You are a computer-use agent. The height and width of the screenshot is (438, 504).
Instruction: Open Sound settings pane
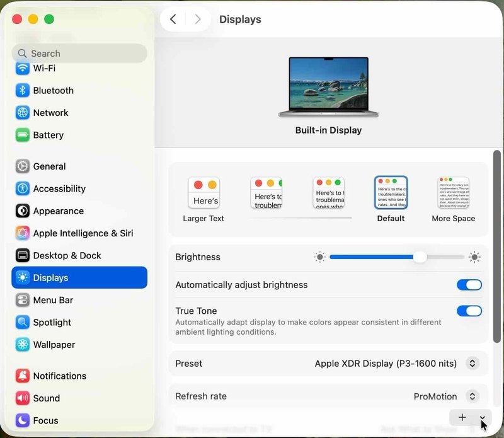click(x=79, y=398)
